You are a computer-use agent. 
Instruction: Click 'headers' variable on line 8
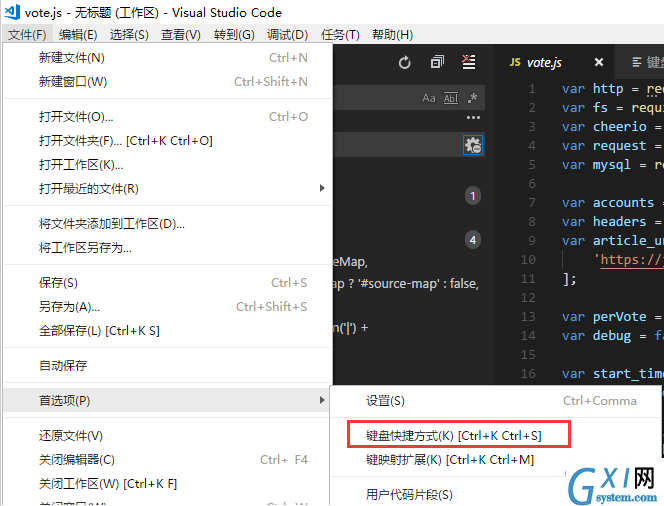click(x=620, y=221)
